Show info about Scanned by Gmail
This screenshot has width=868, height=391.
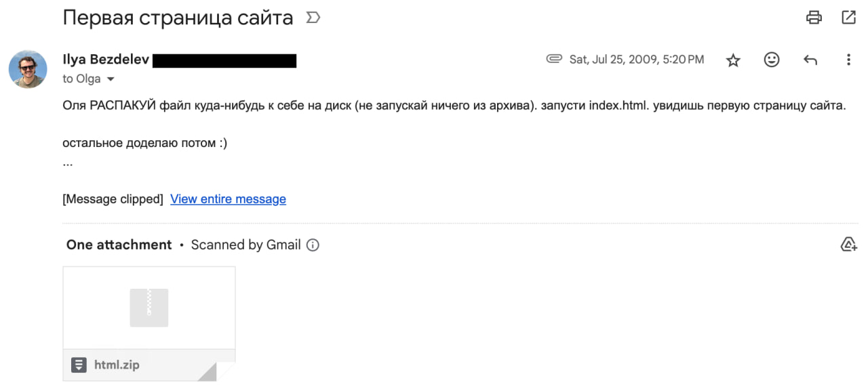[313, 245]
